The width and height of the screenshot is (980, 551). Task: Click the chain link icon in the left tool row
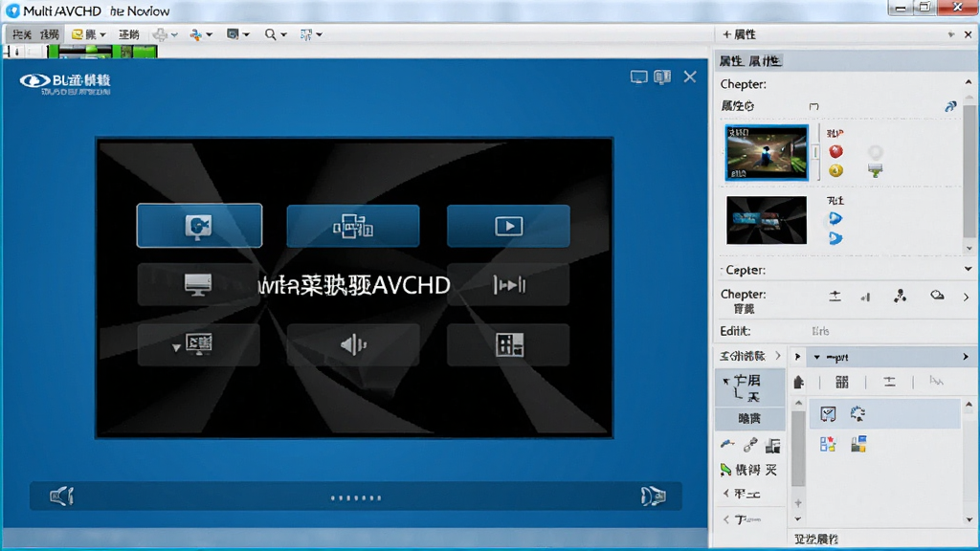[x=750, y=445]
